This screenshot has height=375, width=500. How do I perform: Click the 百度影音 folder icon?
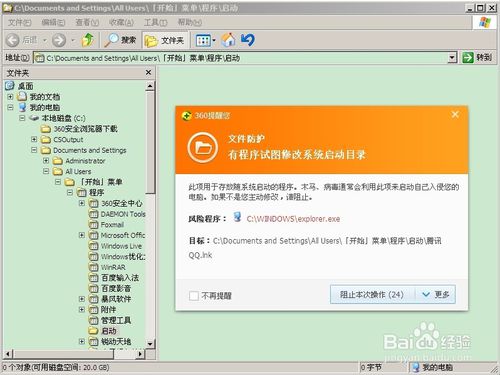click(x=94, y=288)
